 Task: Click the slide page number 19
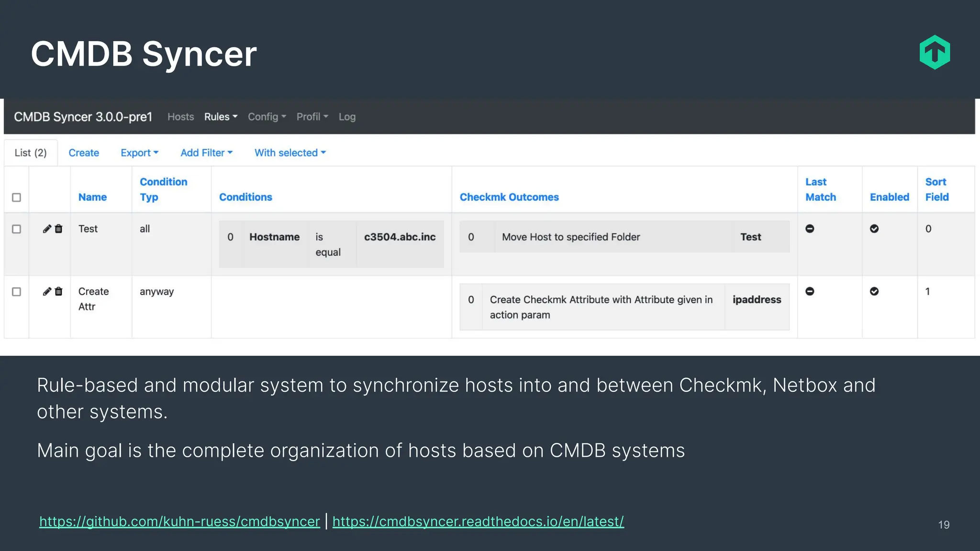[x=944, y=525]
